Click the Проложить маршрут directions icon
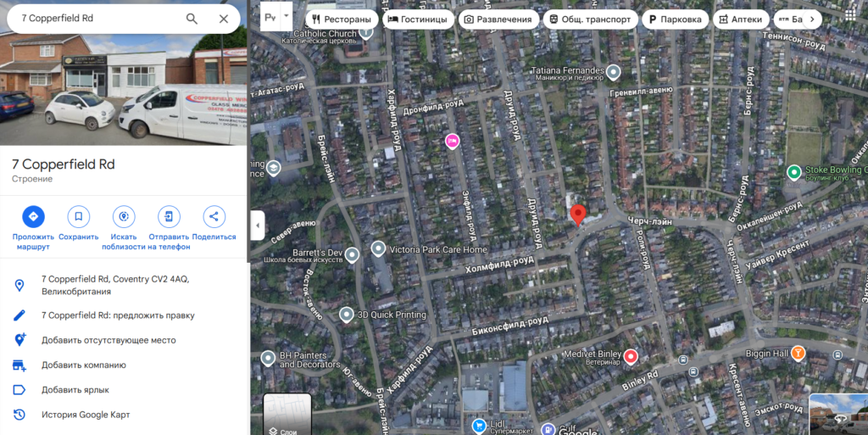The height and width of the screenshot is (435, 868). [33, 216]
